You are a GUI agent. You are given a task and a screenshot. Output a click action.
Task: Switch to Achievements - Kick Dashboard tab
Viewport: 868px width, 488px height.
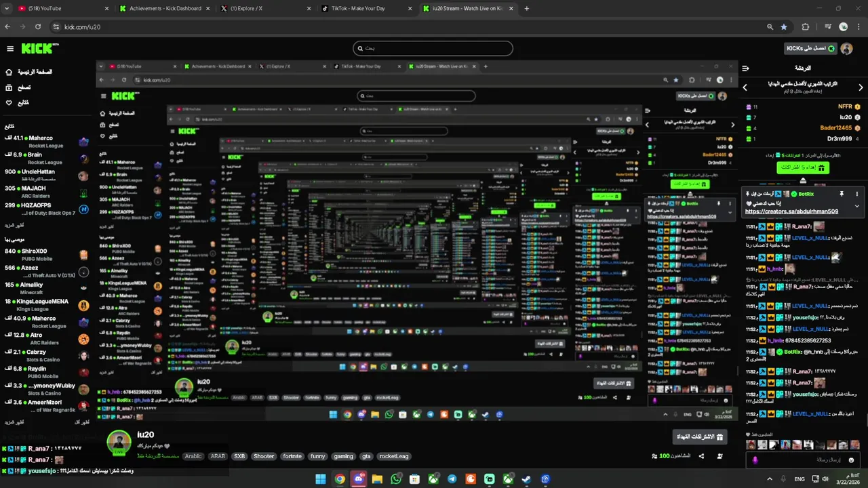coord(164,8)
